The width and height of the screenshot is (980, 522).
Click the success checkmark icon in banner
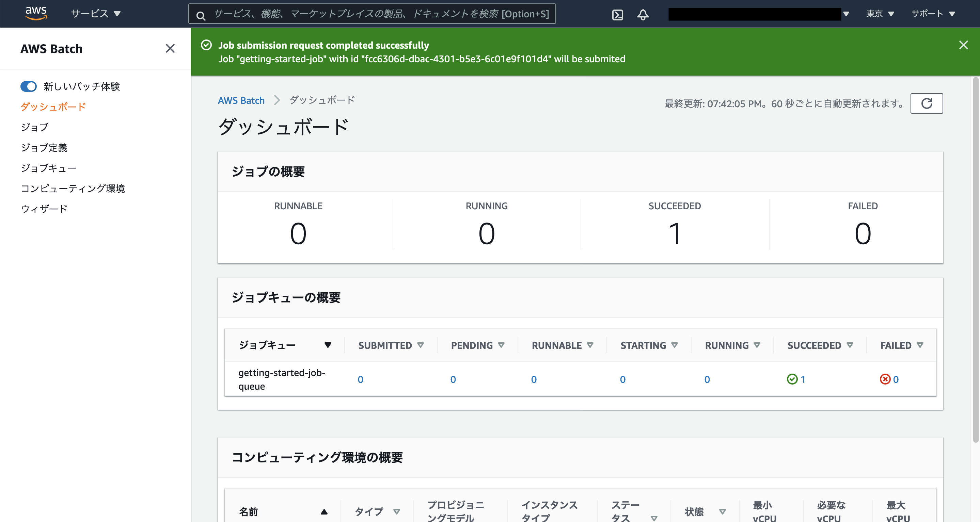[x=206, y=45]
